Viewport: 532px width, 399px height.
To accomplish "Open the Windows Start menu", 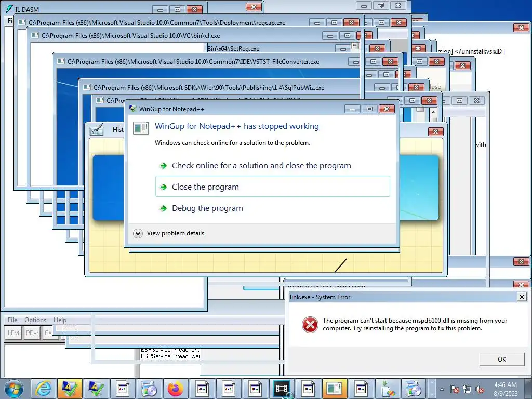I will pos(14,389).
